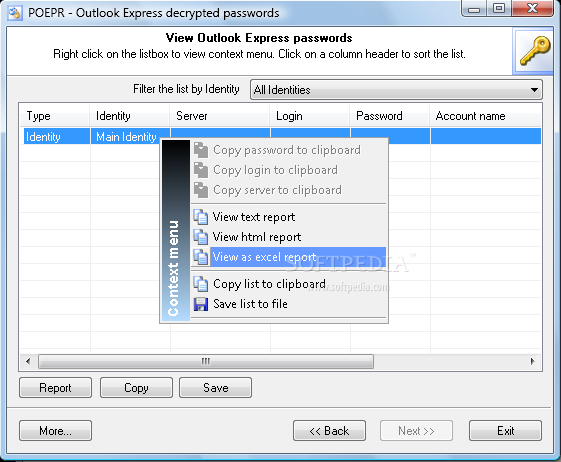Select View as excel report entry

[x=289, y=257]
